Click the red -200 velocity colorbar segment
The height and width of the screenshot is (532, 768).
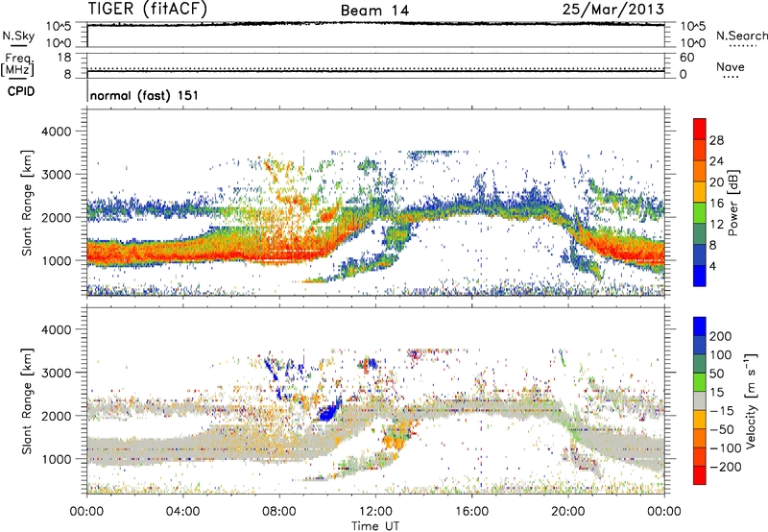[x=700, y=475]
